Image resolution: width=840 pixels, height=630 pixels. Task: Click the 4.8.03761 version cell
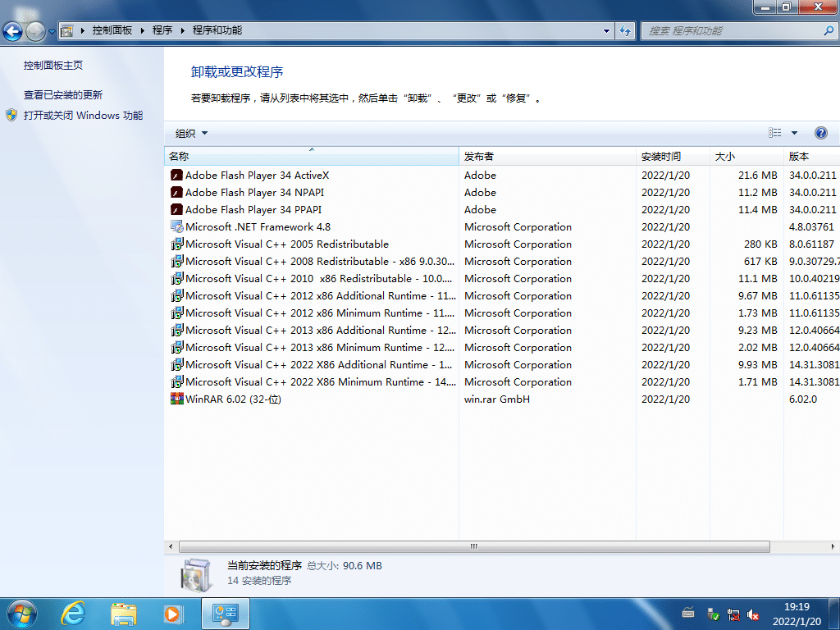(811, 226)
